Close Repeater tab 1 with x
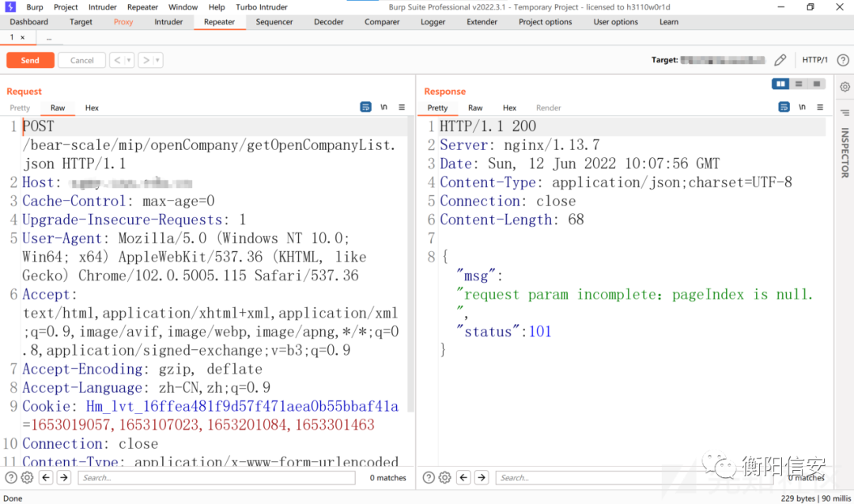Viewport: 854px width, 504px height. 22,38
